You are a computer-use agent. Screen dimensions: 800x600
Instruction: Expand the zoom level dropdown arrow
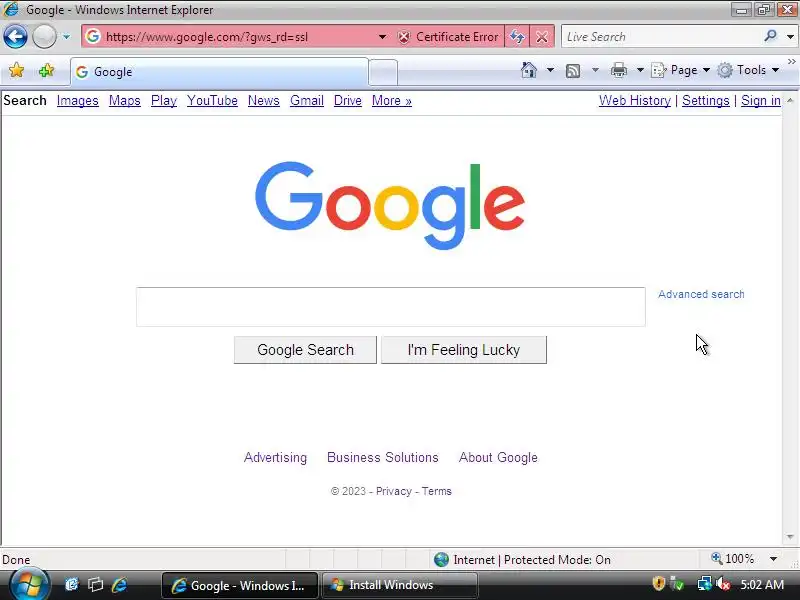point(773,559)
